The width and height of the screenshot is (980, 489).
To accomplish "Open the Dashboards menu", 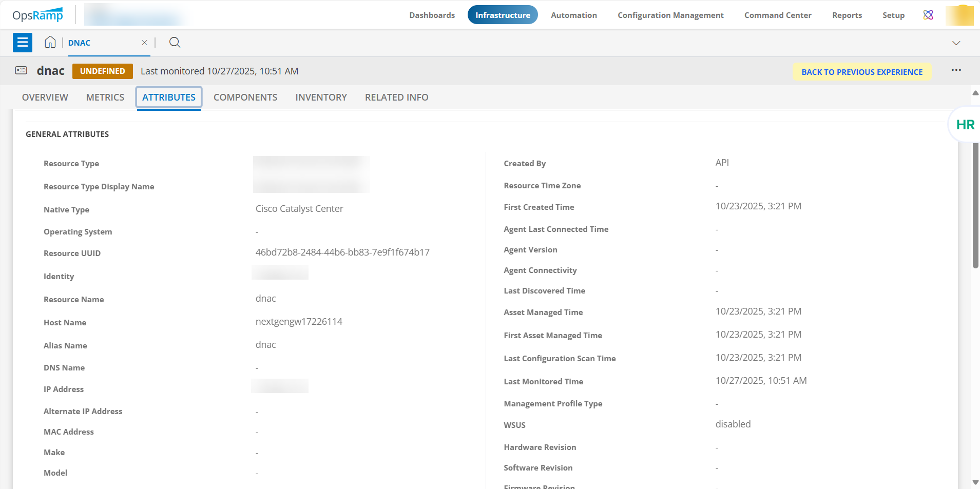I will (x=432, y=15).
